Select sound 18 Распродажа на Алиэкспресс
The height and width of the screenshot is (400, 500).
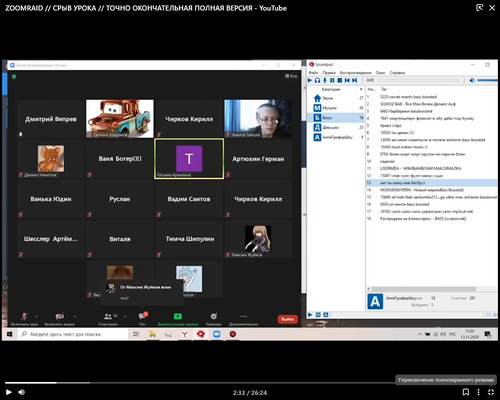click(x=432, y=219)
